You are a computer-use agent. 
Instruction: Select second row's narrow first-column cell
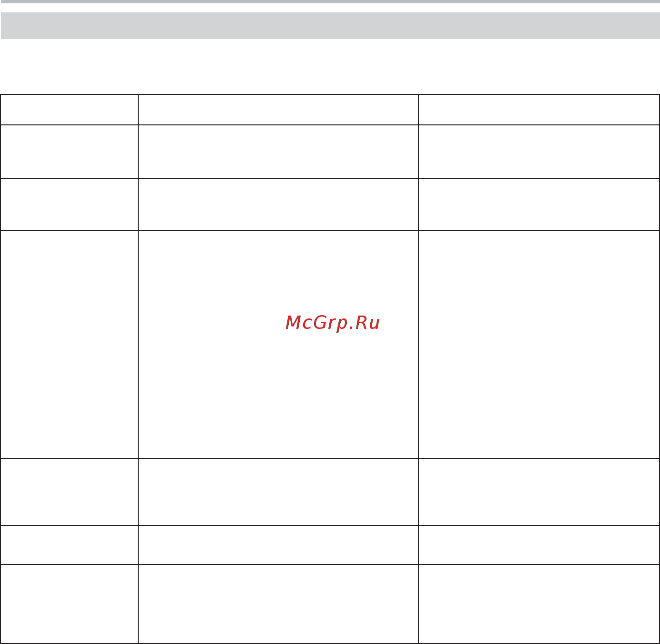point(69,152)
